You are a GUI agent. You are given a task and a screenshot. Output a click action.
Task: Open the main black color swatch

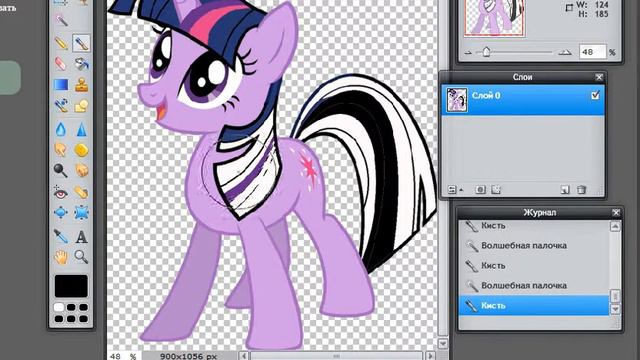point(71,286)
